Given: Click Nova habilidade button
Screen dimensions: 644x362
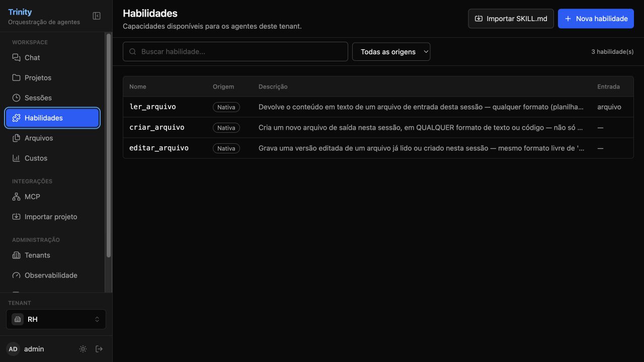Looking at the screenshot, I should (596, 19).
